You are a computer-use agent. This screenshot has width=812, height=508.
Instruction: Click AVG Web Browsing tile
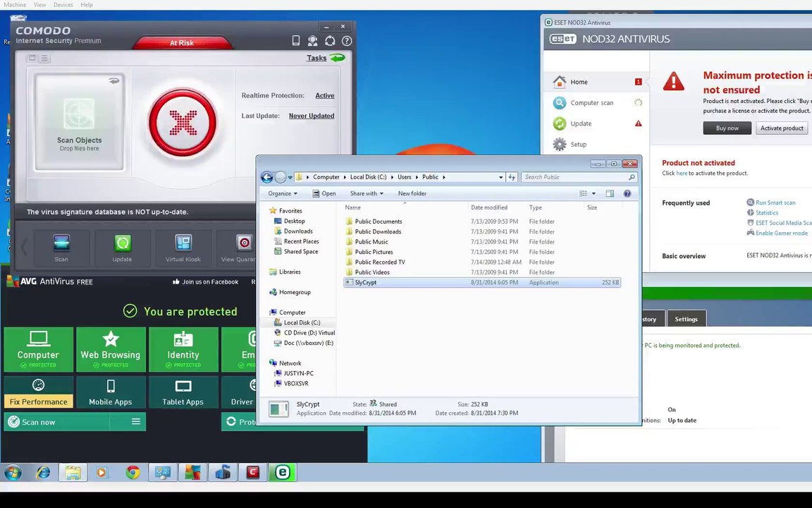[111, 349]
